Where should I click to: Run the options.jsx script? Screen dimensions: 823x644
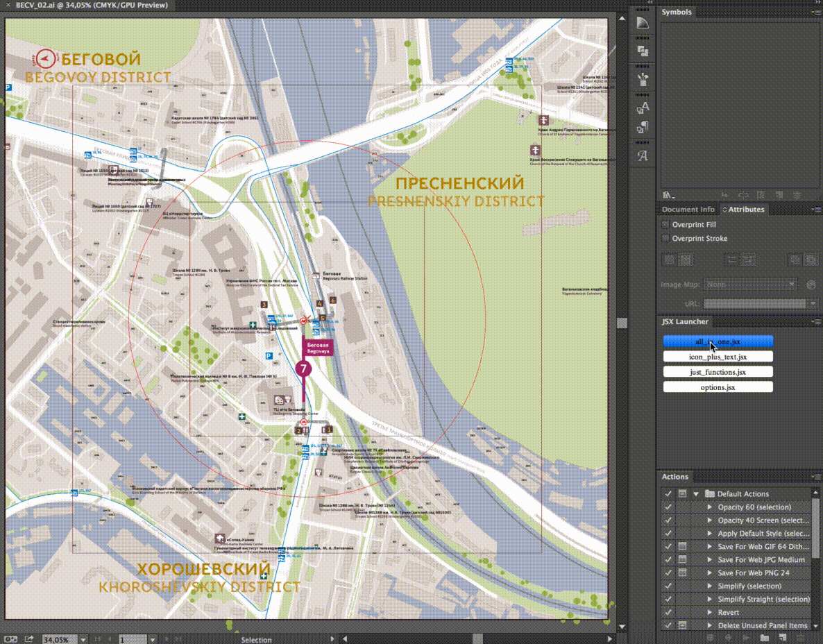point(718,387)
